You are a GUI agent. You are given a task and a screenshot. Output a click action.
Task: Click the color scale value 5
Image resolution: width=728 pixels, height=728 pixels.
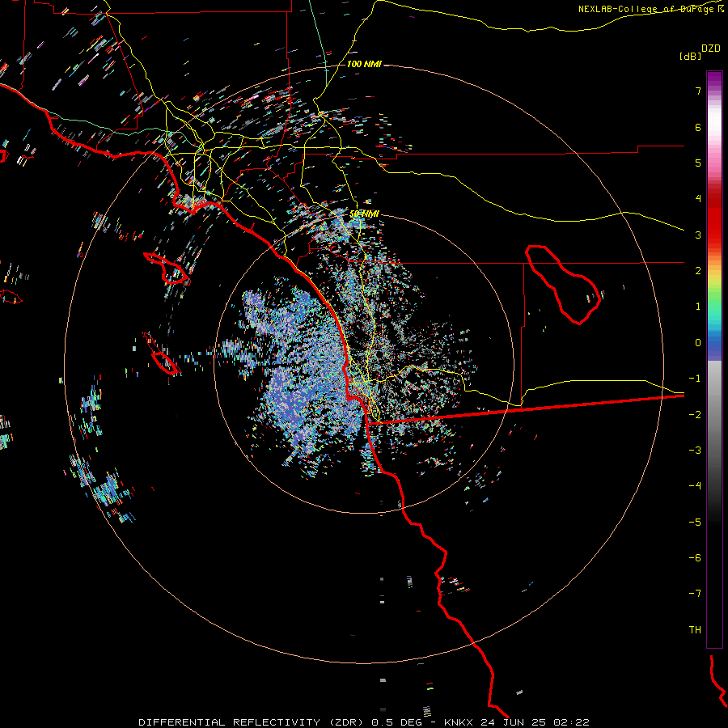(x=698, y=163)
